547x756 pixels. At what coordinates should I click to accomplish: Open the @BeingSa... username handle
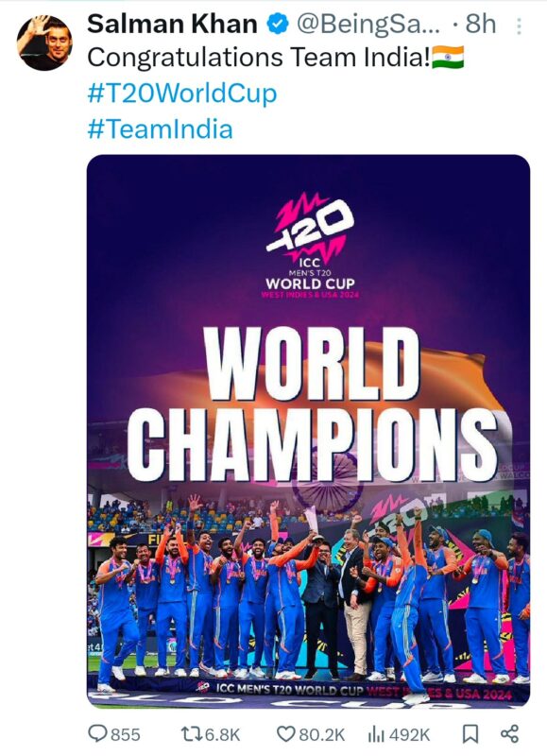(368, 25)
